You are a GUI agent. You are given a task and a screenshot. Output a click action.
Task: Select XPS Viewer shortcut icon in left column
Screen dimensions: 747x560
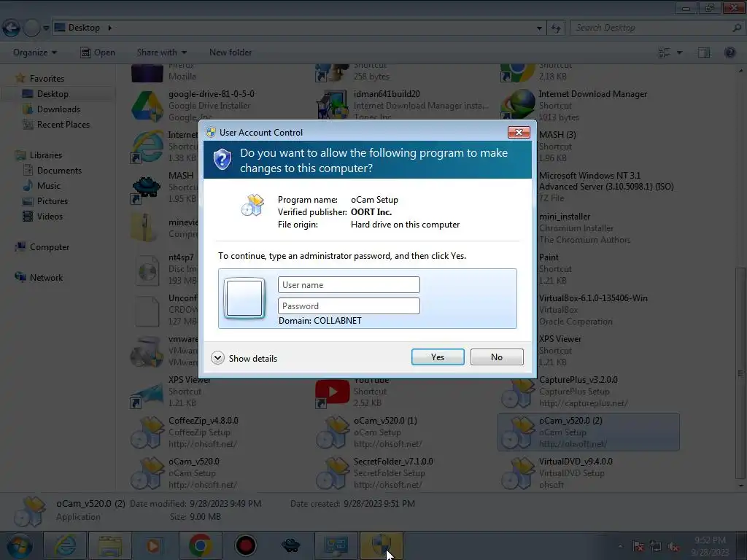[x=147, y=394]
